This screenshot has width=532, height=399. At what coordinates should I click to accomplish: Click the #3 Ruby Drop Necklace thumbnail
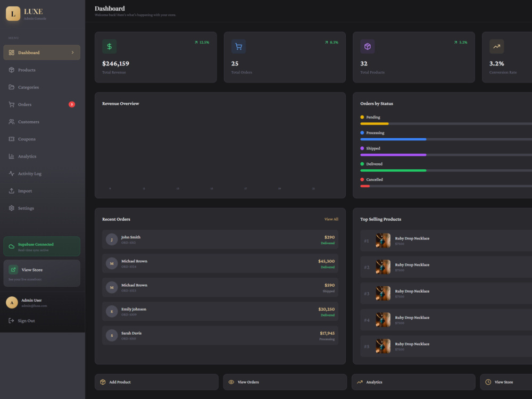point(383,294)
